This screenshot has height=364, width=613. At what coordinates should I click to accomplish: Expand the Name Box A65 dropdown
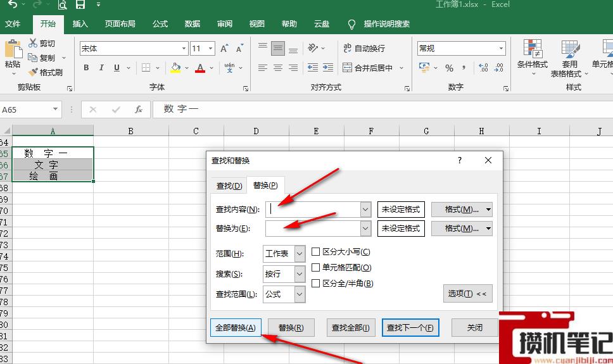point(55,109)
